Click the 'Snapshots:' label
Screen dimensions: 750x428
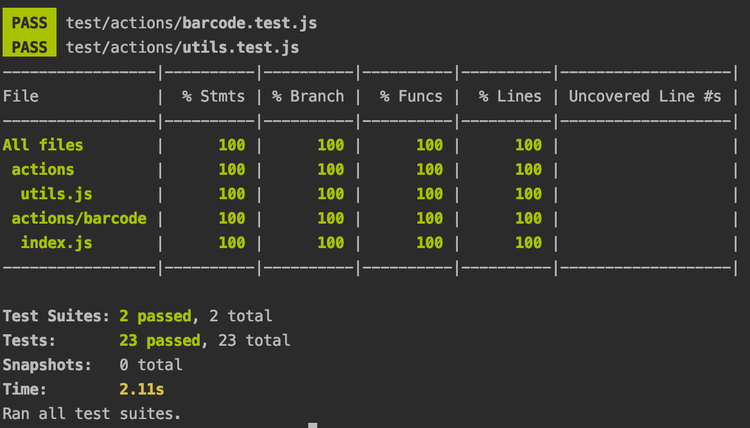tap(47, 364)
